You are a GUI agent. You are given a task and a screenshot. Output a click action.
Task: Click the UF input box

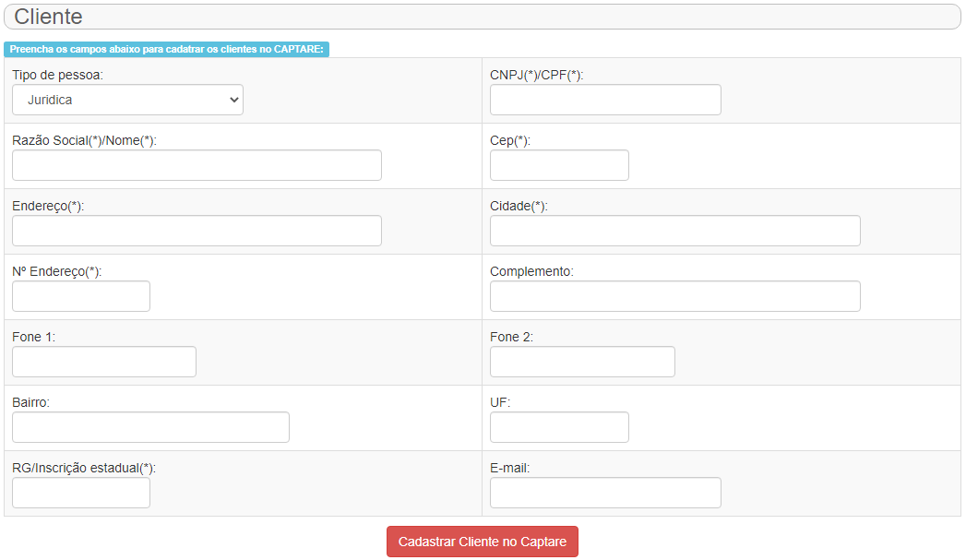pyautogui.click(x=559, y=427)
